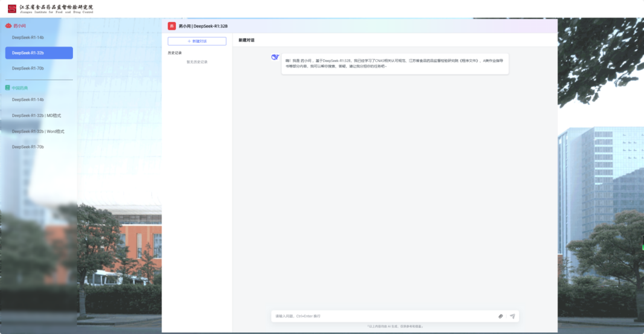Select the highlighted DeepSeek-R1-32b item
Viewport: 644px width, 334px height.
[39, 53]
